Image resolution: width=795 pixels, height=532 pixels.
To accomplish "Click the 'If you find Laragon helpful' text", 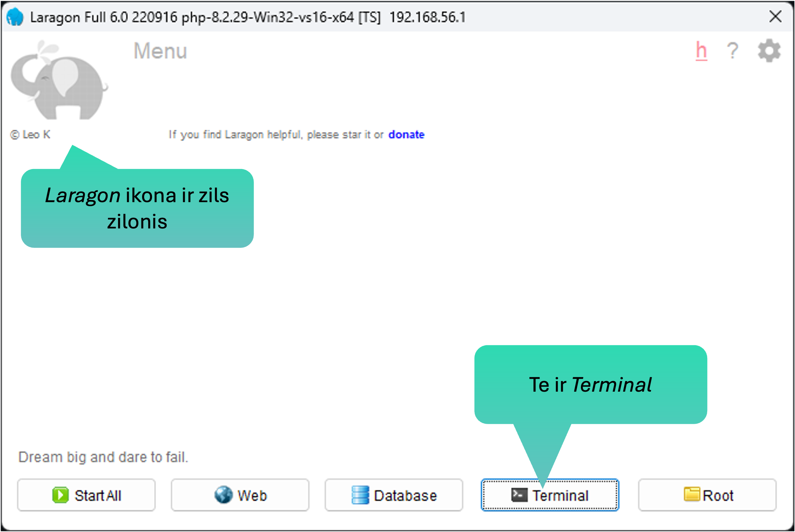I will click(276, 135).
